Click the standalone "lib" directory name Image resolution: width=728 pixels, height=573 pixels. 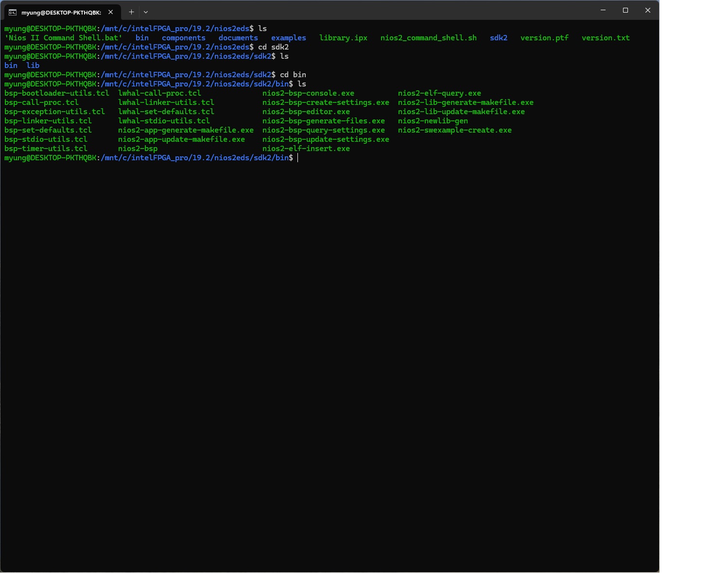click(33, 66)
